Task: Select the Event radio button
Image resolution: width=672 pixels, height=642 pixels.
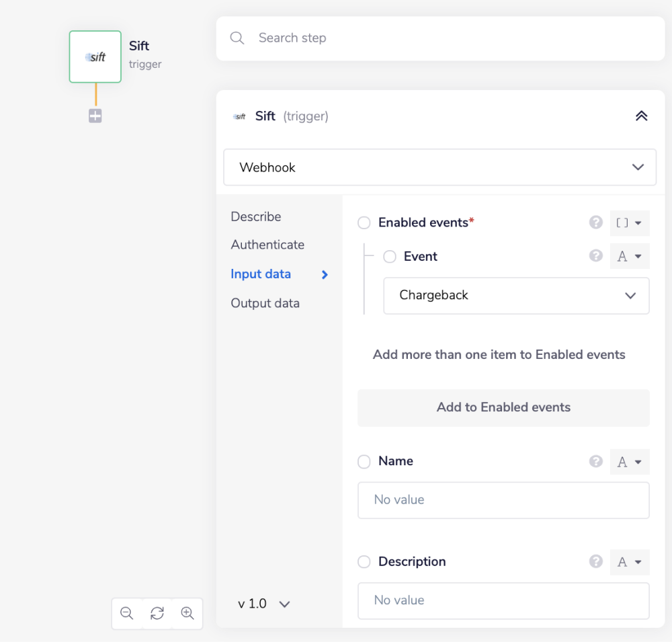Action: [390, 257]
